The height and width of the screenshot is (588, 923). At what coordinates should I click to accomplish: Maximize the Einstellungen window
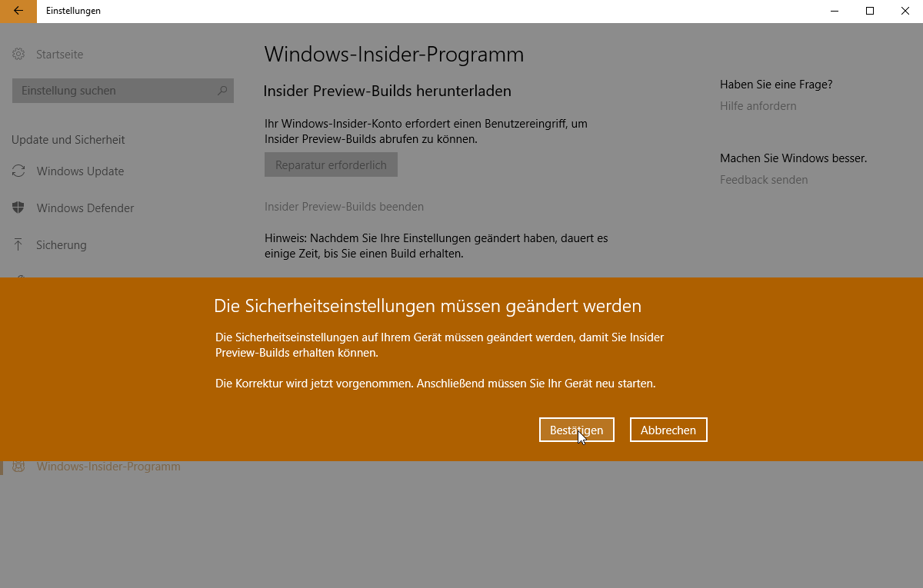pyautogui.click(x=870, y=11)
